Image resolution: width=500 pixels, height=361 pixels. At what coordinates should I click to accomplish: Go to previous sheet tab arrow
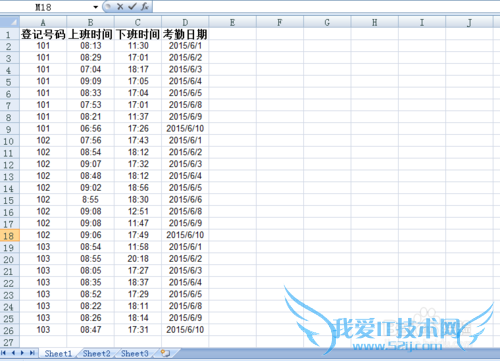point(13,353)
